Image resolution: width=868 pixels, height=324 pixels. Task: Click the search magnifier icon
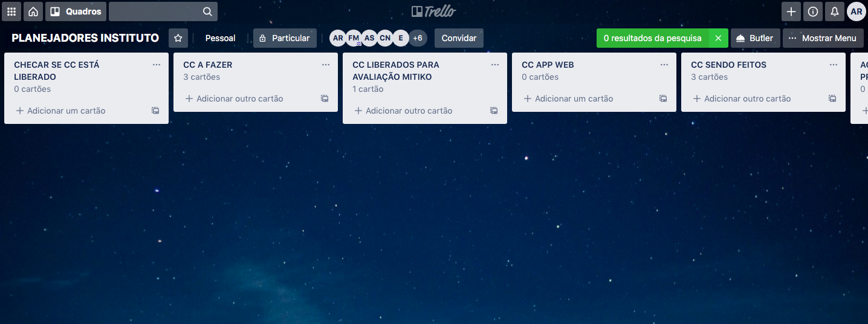coord(207,11)
